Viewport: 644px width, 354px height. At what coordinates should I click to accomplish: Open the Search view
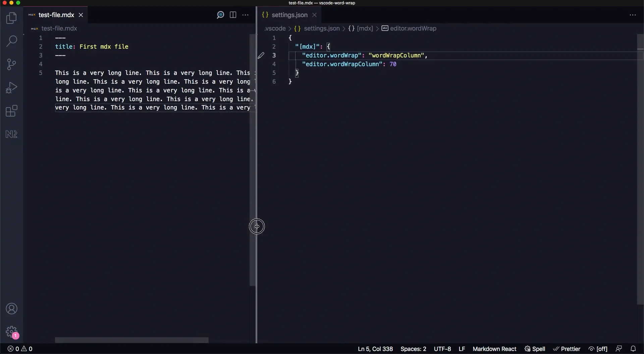[12, 41]
